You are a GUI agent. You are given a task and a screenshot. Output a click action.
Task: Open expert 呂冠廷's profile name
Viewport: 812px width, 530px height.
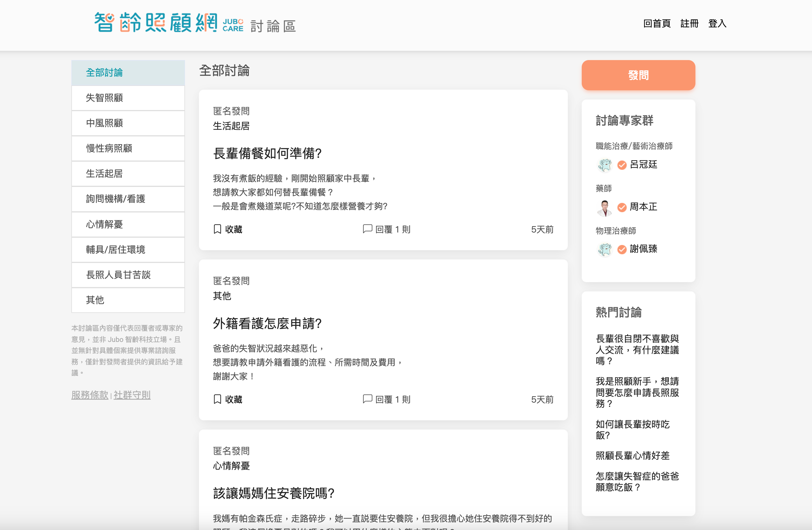(643, 165)
